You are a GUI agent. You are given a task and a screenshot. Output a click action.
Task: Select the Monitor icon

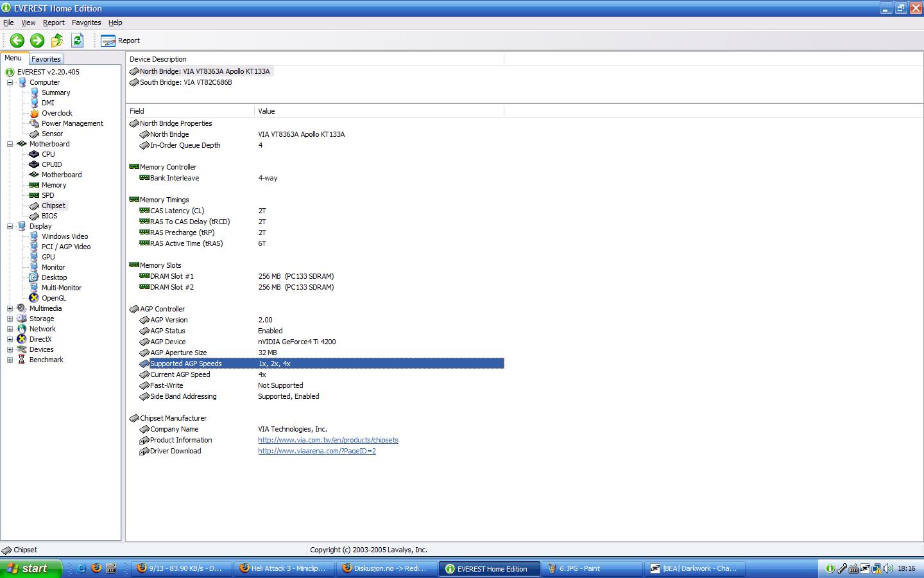coord(34,267)
